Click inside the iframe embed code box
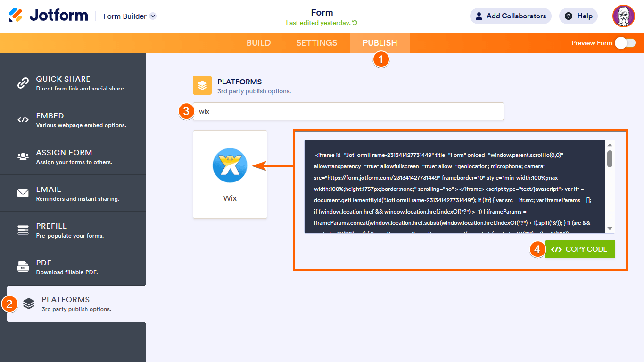The width and height of the screenshot is (644, 362). pyautogui.click(x=455, y=187)
